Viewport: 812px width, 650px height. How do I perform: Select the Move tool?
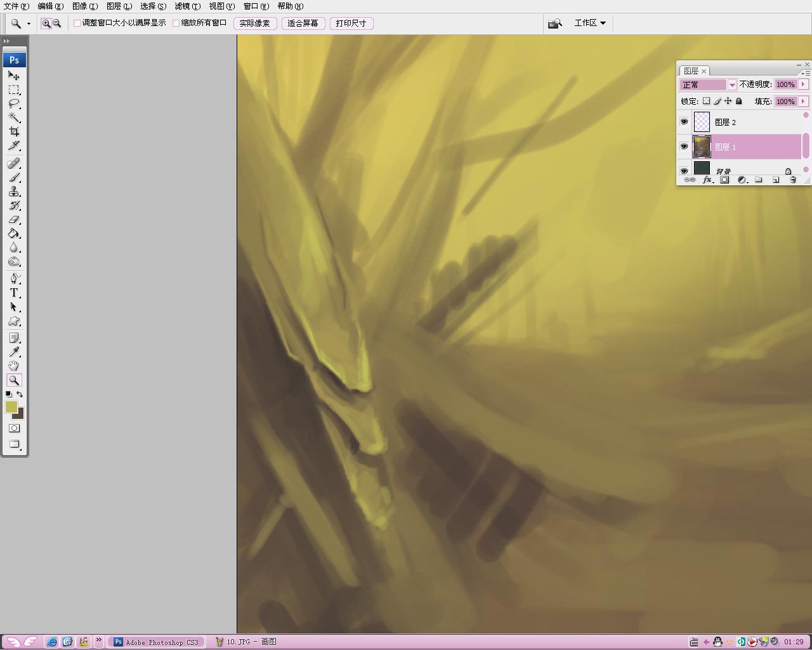[14, 76]
